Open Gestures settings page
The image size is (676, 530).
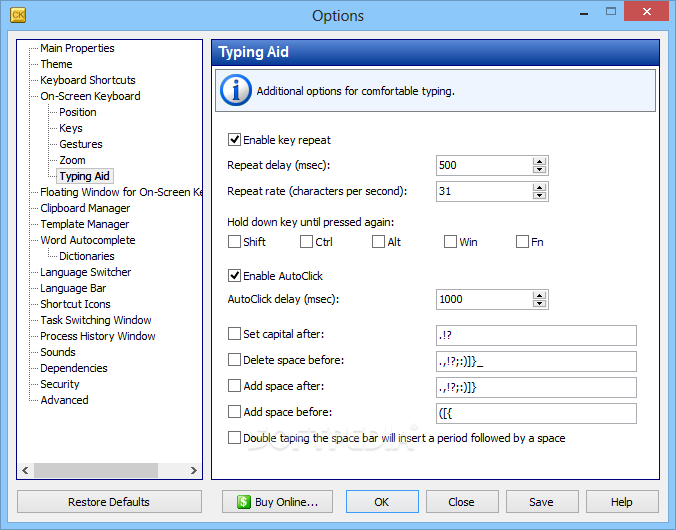(x=81, y=144)
